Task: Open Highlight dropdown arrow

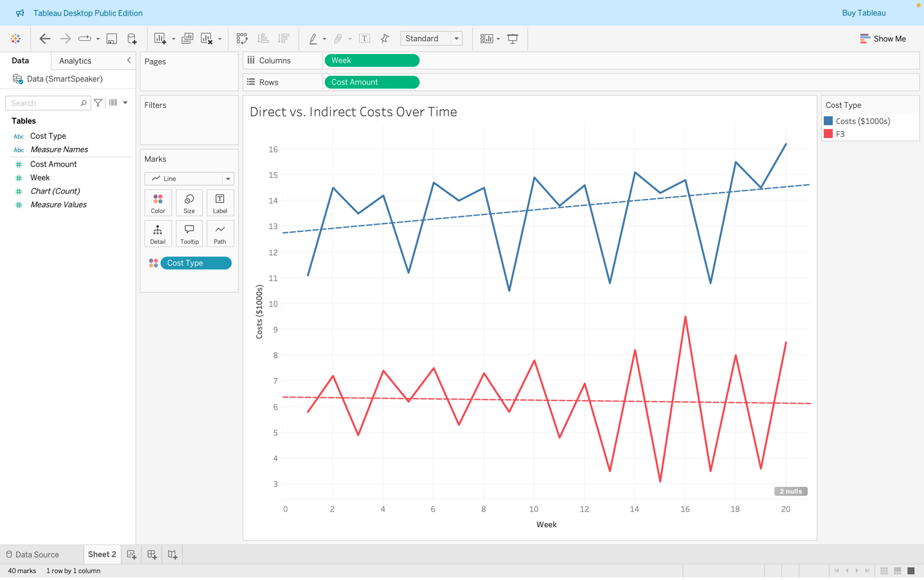Action: tap(324, 39)
